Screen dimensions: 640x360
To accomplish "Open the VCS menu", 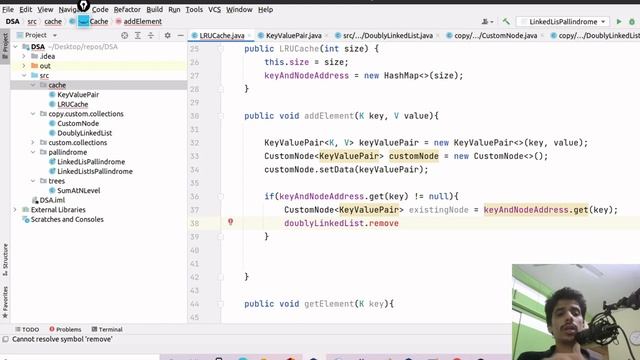I will pos(214,9).
